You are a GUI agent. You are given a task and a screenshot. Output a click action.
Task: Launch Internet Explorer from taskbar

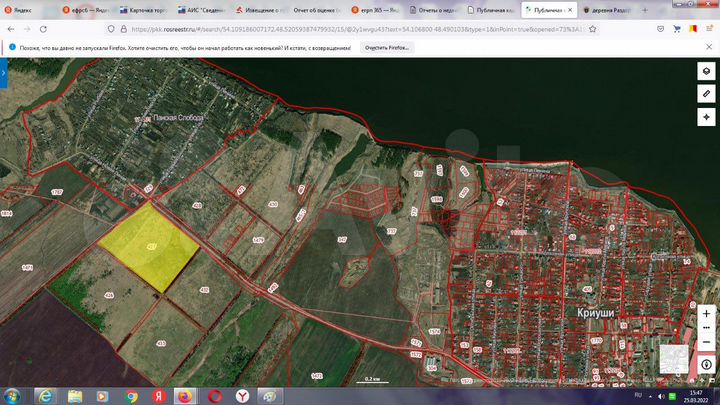pyautogui.click(x=46, y=395)
